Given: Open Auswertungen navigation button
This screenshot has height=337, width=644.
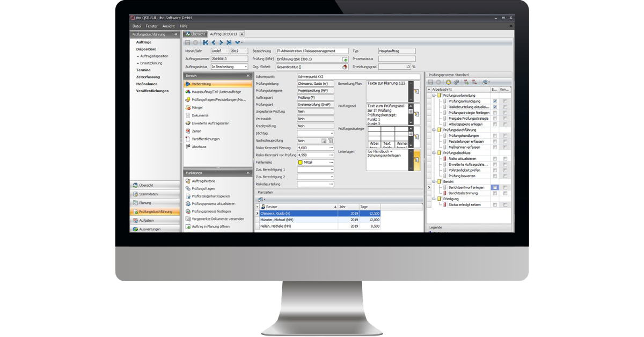Looking at the screenshot, I should click(155, 229).
